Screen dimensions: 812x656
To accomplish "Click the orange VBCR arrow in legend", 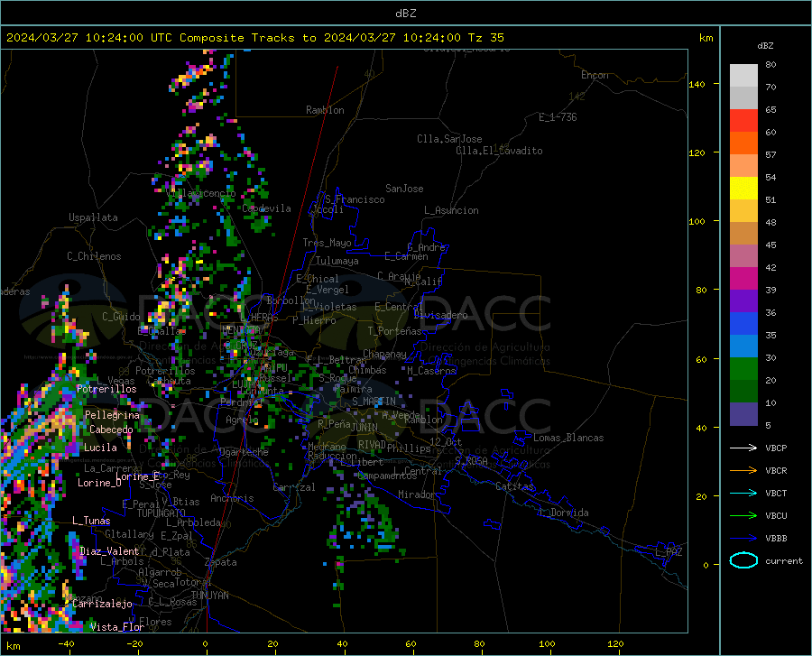I will pyautogui.click(x=743, y=470).
